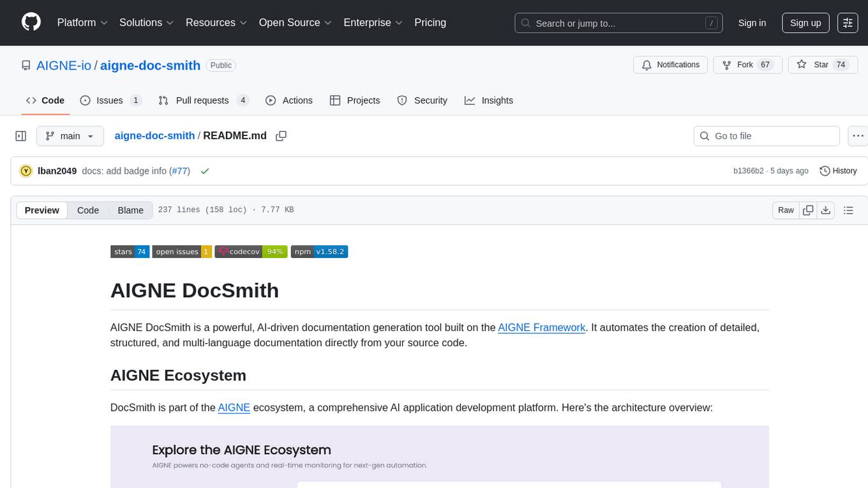Copy the file path icon
The width and height of the screenshot is (868, 488).
point(281,135)
